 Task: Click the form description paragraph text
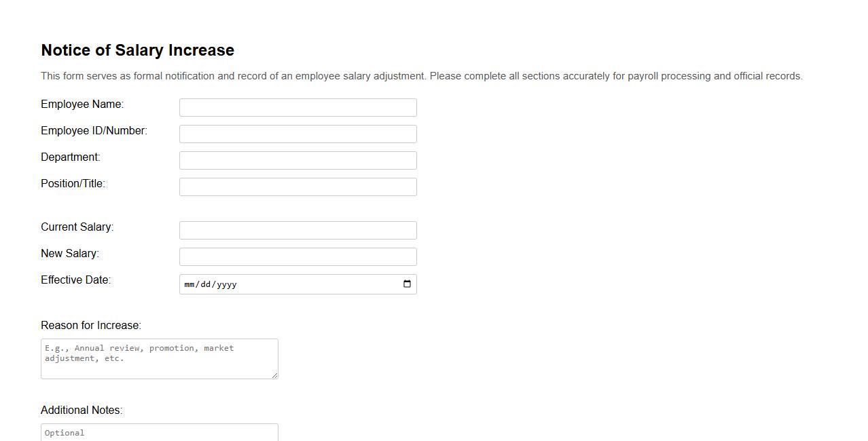[421, 76]
